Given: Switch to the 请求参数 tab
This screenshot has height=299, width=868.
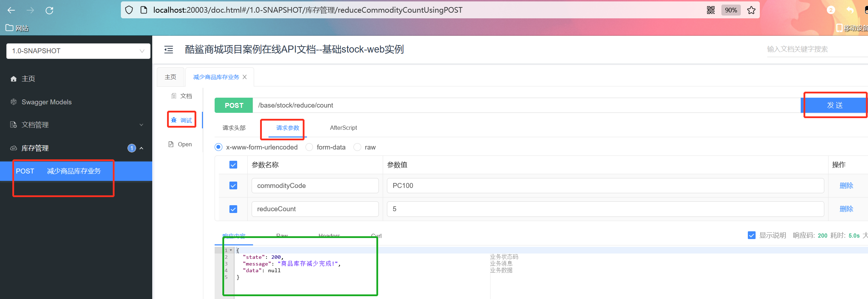Looking at the screenshot, I should coord(288,128).
